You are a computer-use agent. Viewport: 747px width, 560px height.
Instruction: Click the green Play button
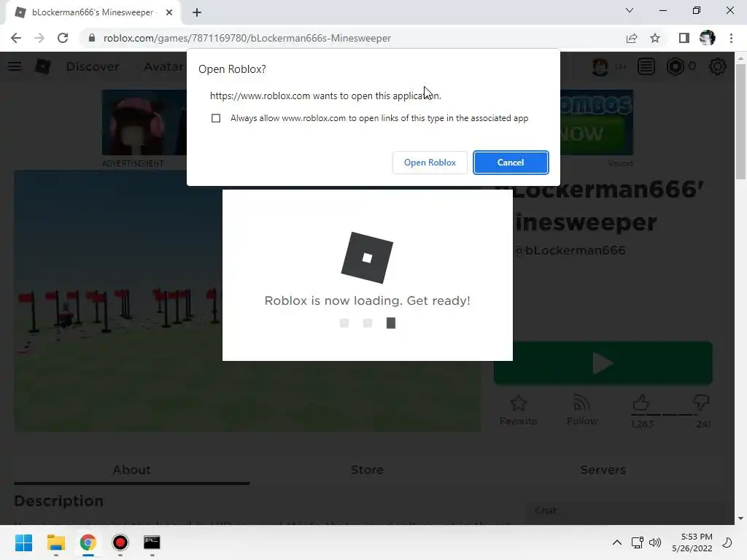pos(603,363)
